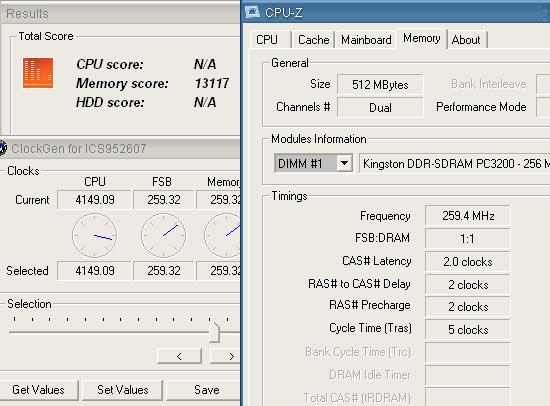
Task: Click Get Values button in ClockGen
Action: pyautogui.click(x=38, y=390)
